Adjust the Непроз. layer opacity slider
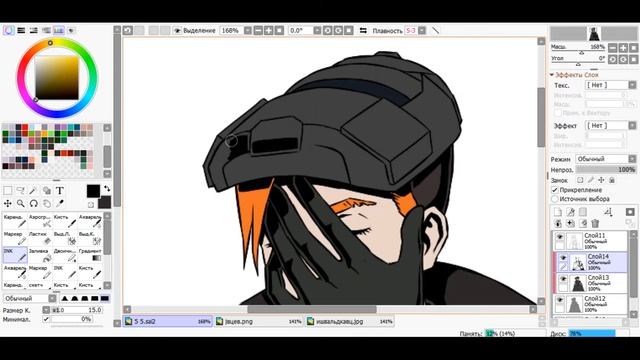Image resolution: width=640 pixels, height=360 pixels. (606, 169)
